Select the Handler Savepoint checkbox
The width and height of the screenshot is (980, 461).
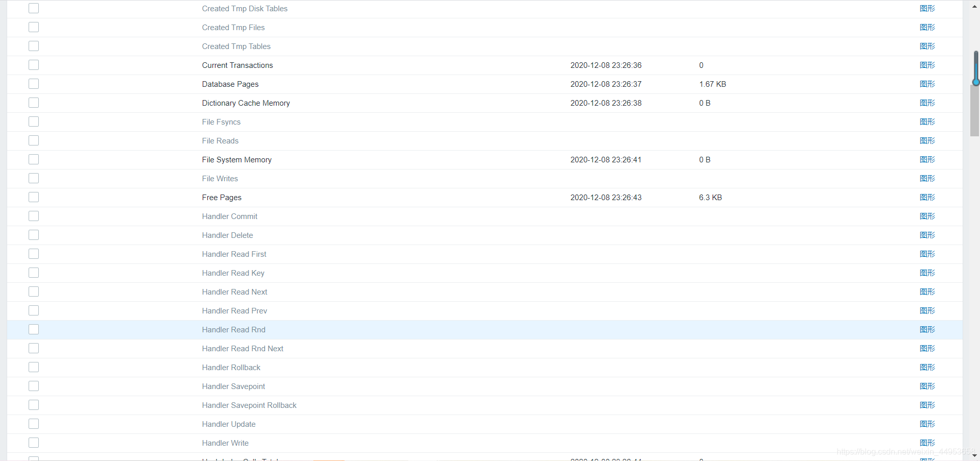click(34, 386)
